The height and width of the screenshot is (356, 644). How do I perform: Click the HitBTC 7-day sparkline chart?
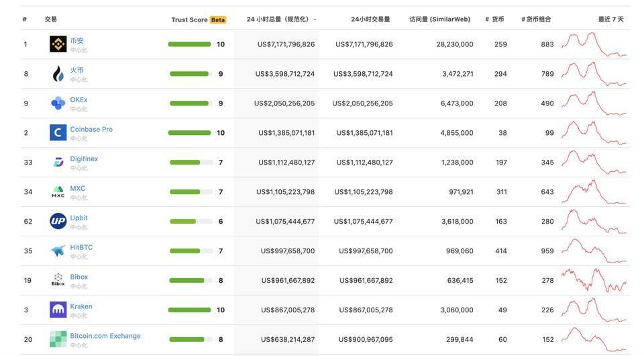[x=594, y=251]
